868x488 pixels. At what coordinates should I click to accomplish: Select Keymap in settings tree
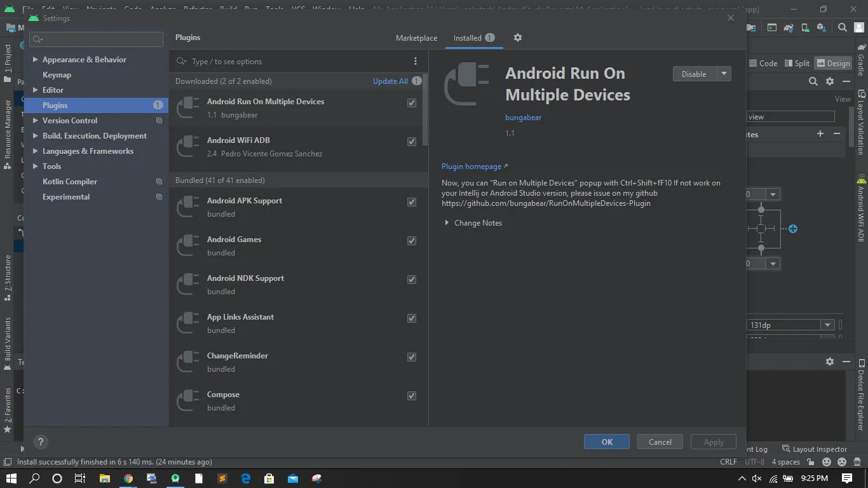pyautogui.click(x=57, y=75)
